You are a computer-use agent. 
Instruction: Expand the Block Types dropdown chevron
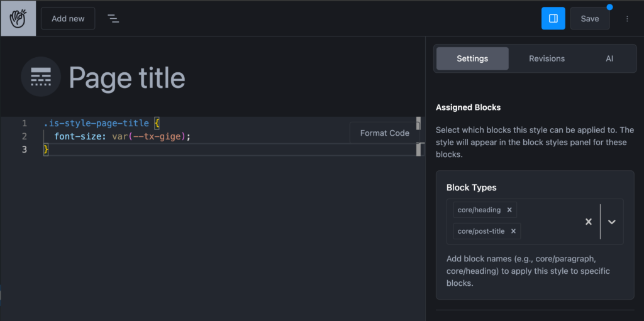coord(611,222)
